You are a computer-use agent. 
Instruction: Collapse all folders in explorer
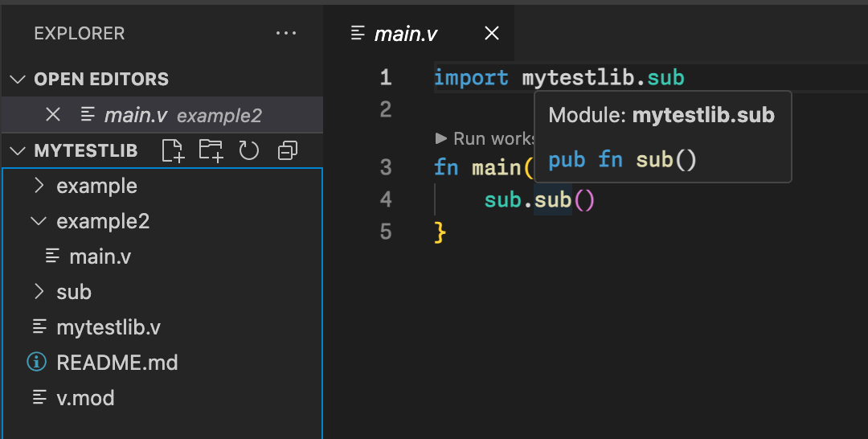tap(287, 150)
